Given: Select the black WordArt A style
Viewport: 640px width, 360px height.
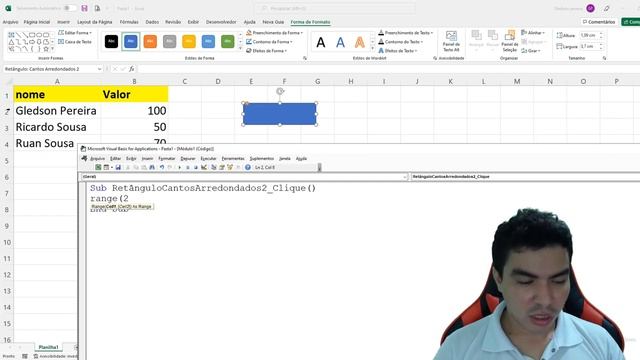Looking at the screenshot, I should point(321,42).
